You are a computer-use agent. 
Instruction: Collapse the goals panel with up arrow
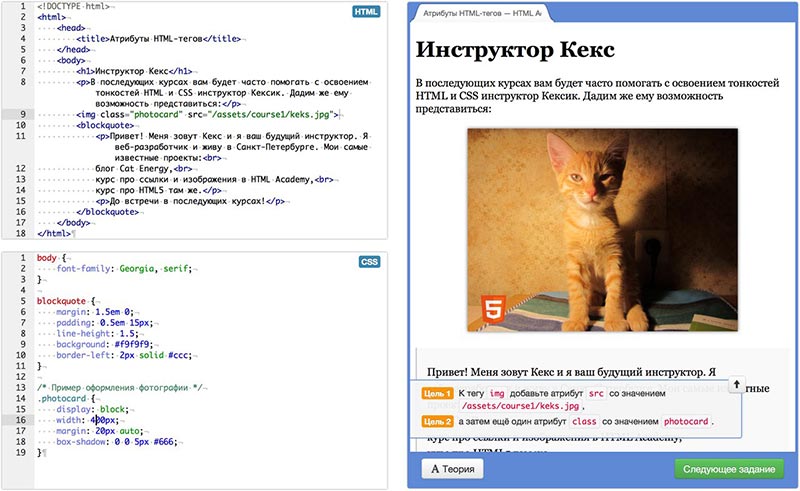click(x=735, y=384)
